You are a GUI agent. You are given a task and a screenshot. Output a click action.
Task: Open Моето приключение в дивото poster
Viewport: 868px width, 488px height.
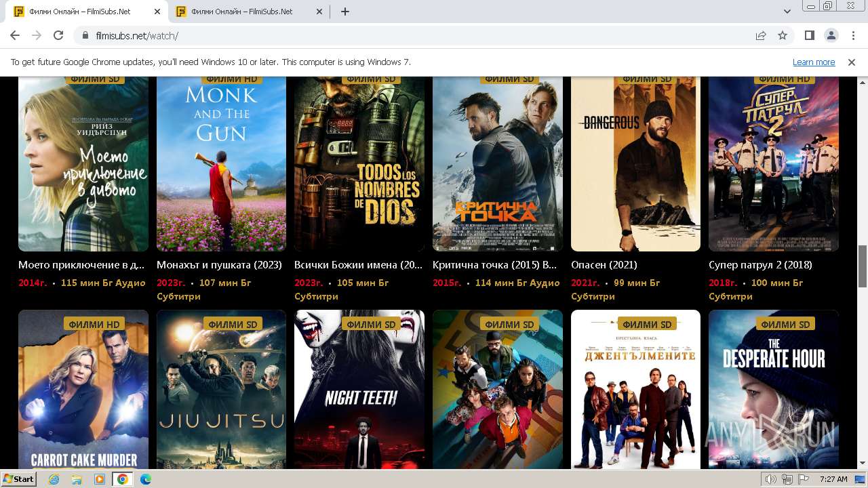pos(83,163)
